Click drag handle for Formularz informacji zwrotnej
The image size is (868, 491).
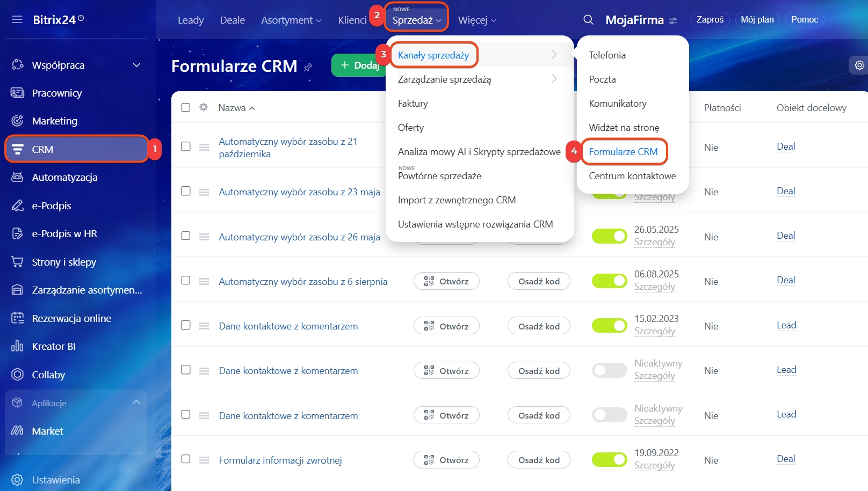(204, 460)
